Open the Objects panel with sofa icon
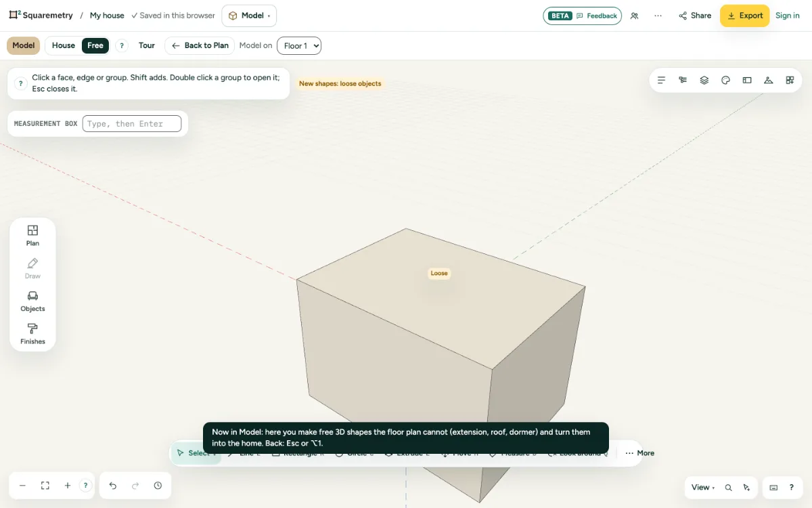Viewport: 812px width, 508px height. [32, 301]
